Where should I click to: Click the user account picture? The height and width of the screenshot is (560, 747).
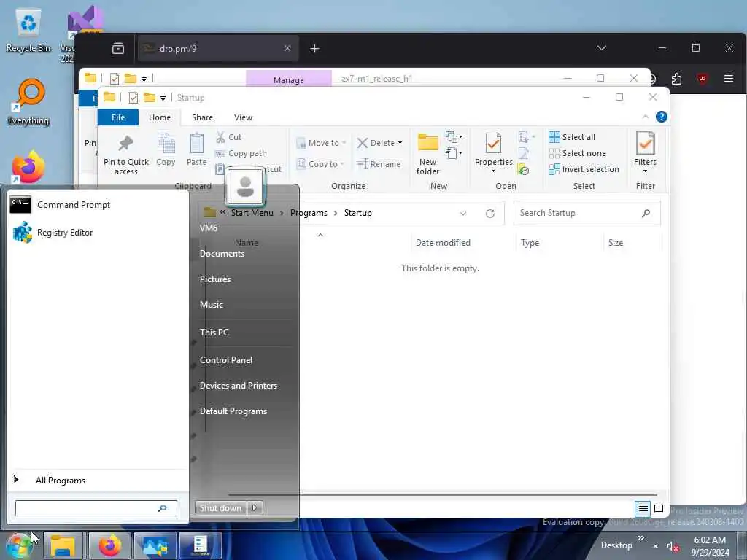(x=245, y=186)
